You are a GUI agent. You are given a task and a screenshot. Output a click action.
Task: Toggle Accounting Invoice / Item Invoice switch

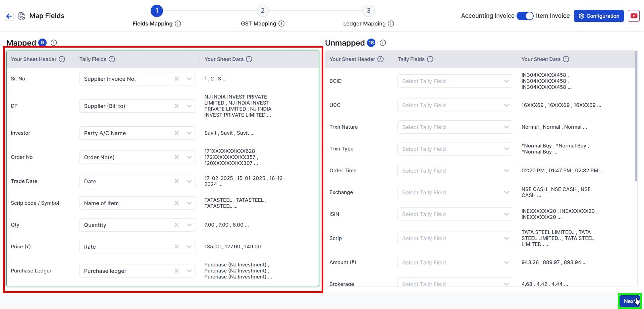pos(525,16)
